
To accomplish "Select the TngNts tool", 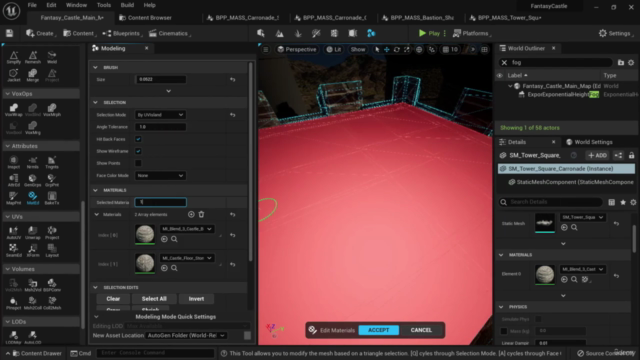I will click(52, 162).
